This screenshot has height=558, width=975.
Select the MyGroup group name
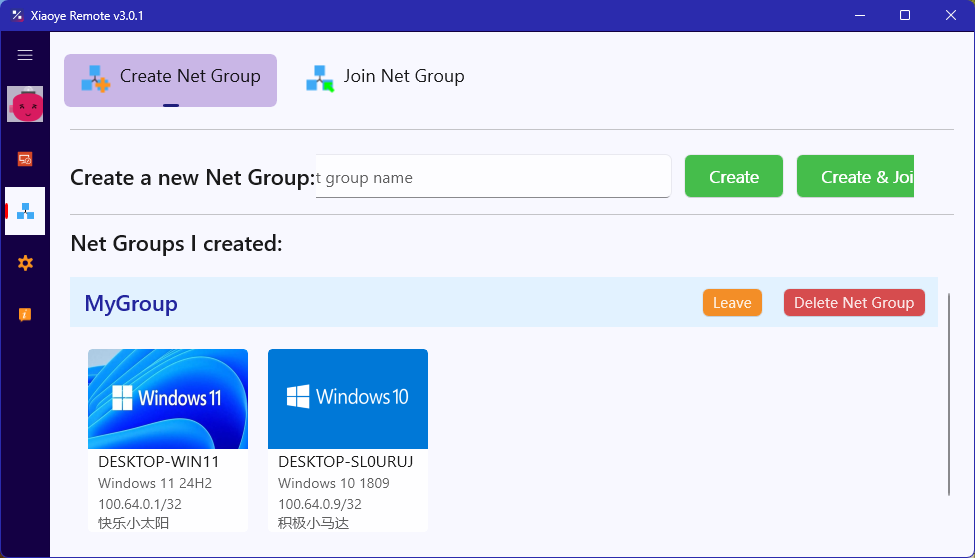(131, 304)
